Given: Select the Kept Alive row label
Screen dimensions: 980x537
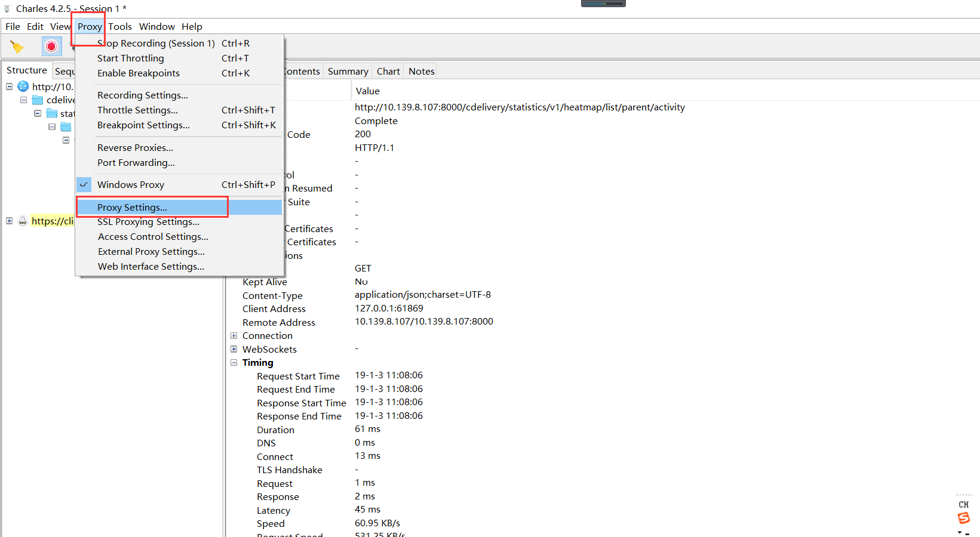Looking at the screenshot, I should (265, 282).
